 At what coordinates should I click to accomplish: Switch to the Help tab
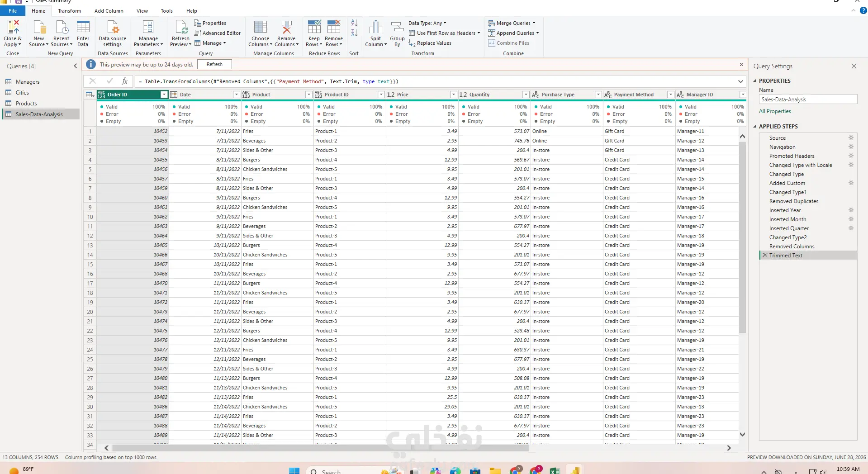coord(192,11)
